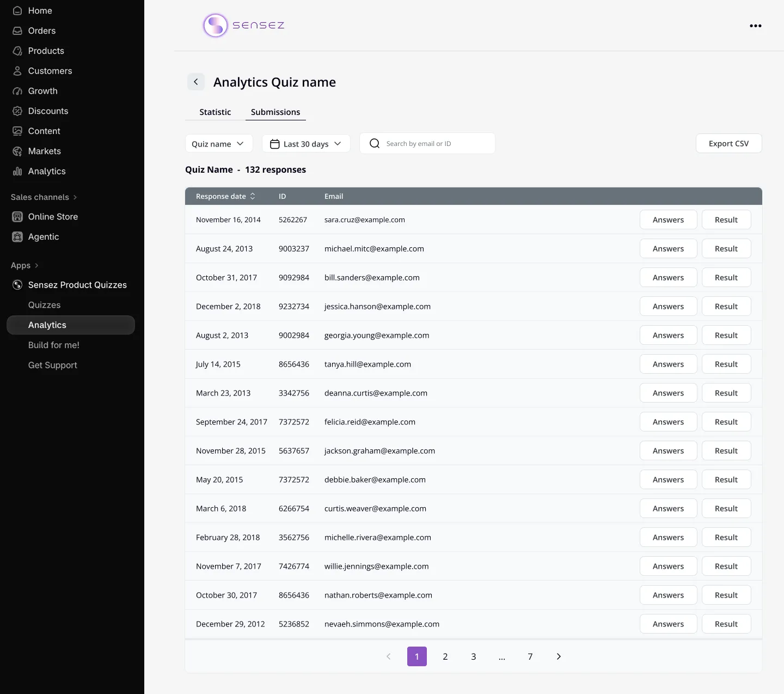The image size is (784, 694).
Task: Go back using the left arrow button
Action: pos(196,82)
